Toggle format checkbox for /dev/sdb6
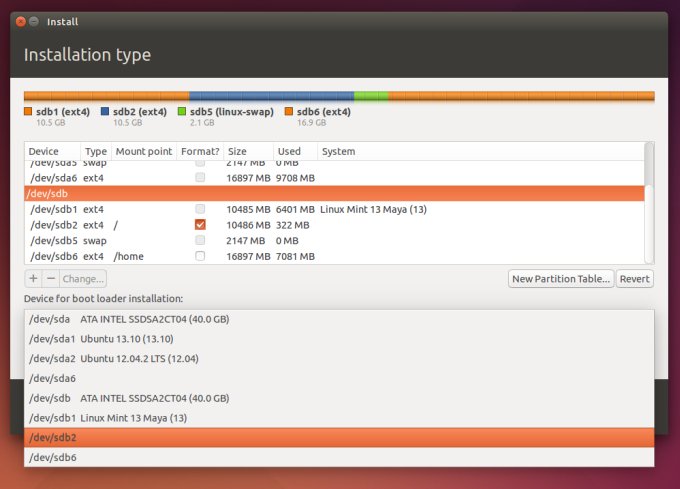Image resolution: width=680 pixels, height=489 pixels. [x=200, y=256]
